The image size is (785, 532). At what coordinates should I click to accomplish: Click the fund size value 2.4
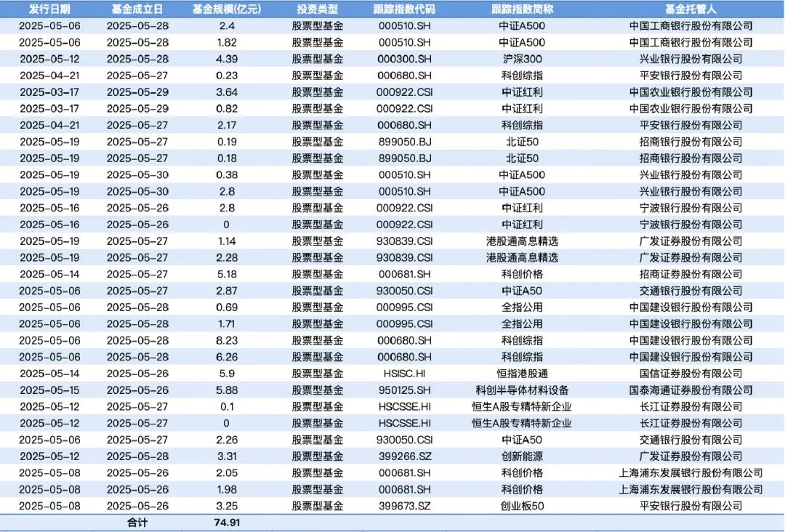pyautogui.click(x=227, y=26)
